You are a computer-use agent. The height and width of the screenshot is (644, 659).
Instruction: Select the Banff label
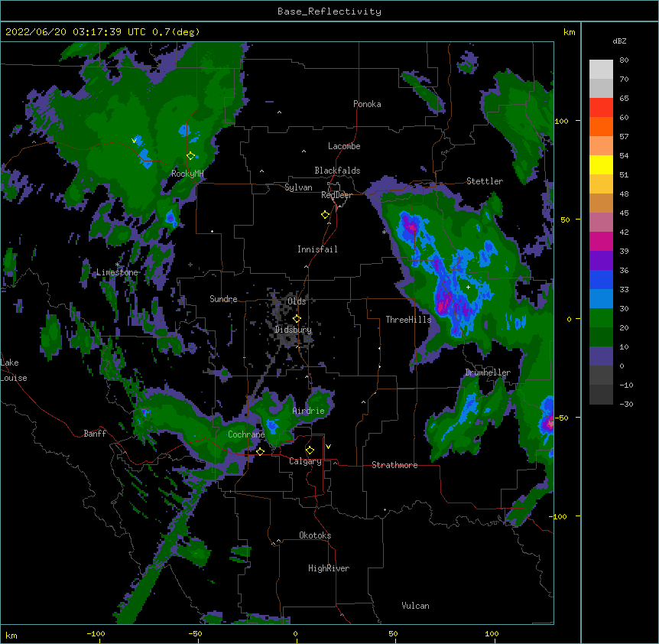point(95,434)
